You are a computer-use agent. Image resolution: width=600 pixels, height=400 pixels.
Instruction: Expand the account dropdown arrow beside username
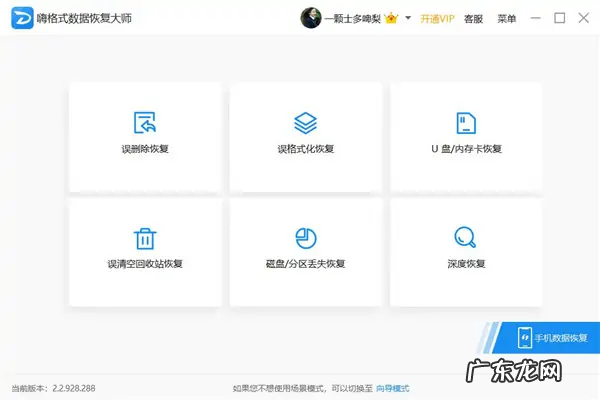tap(408, 18)
